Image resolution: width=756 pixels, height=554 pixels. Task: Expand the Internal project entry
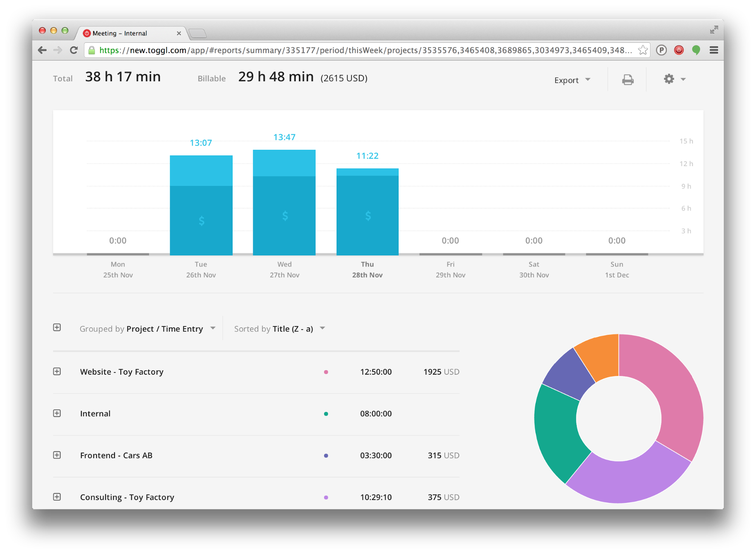point(57,413)
